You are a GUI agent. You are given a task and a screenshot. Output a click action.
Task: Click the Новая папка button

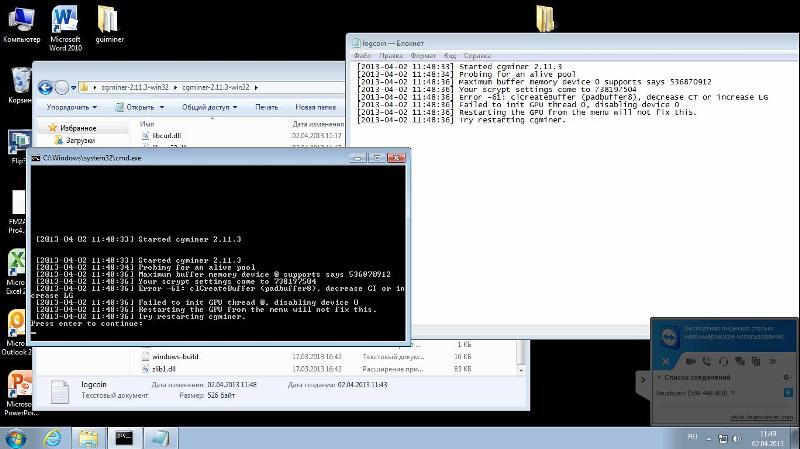[315, 107]
